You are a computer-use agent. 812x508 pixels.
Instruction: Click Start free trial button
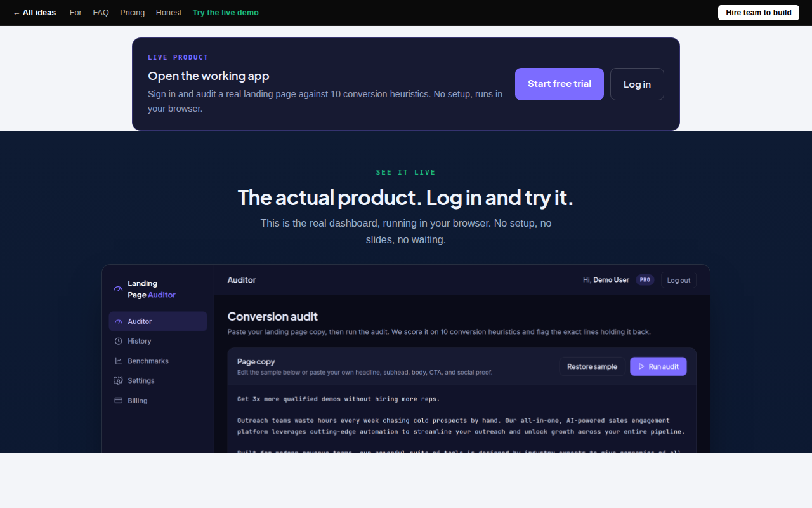560,84
